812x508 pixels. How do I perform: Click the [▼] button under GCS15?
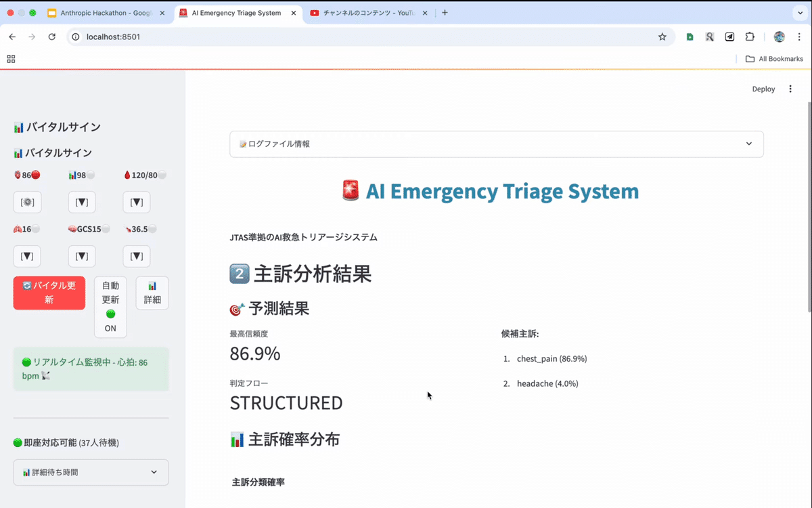click(x=82, y=257)
